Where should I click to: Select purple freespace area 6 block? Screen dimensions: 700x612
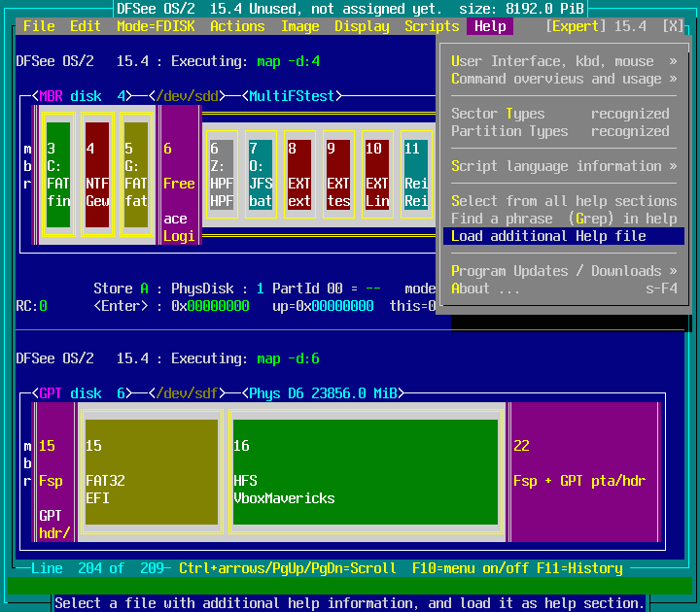coord(179,175)
